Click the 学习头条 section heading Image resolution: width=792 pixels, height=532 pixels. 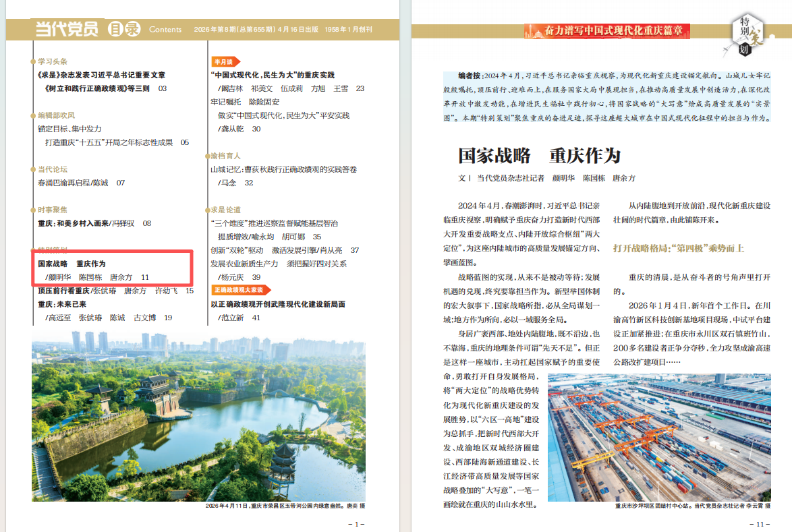(x=53, y=61)
